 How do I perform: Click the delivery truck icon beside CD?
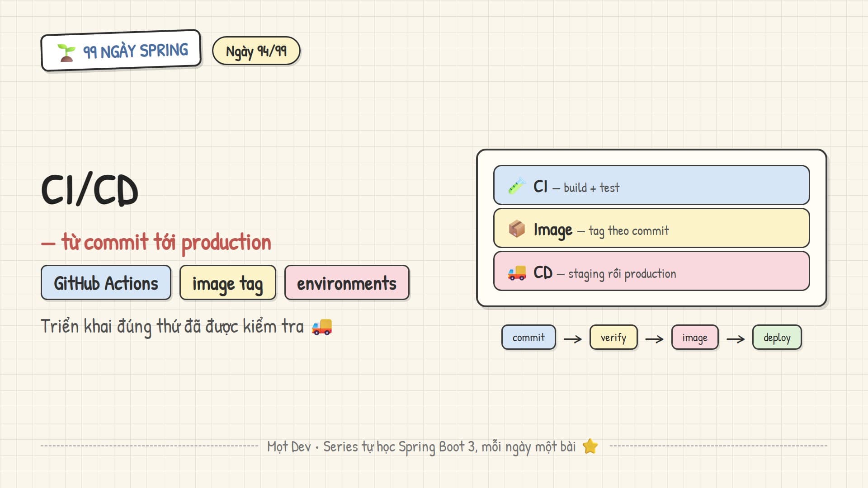[517, 272]
